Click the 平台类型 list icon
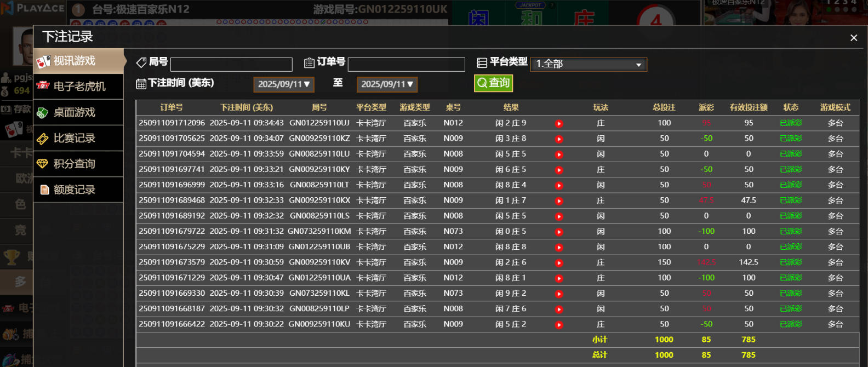The width and height of the screenshot is (868, 367). (x=482, y=63)
